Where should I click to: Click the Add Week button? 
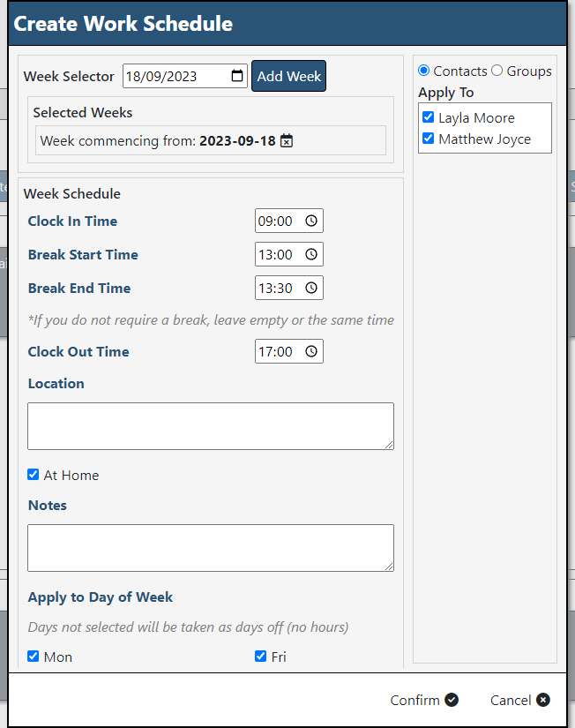(x=288, y=76)
